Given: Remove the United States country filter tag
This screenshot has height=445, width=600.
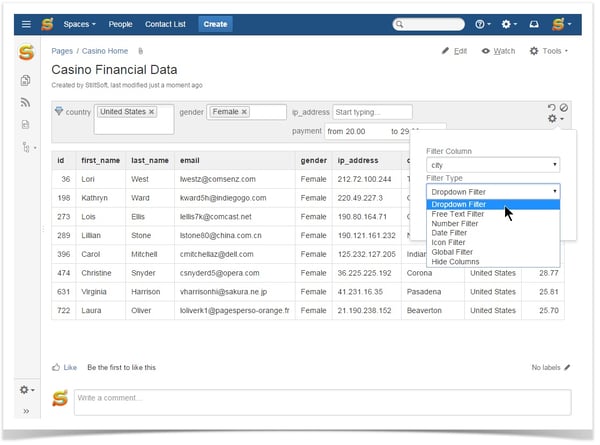Looking at the screenshot, I should 152,112.
